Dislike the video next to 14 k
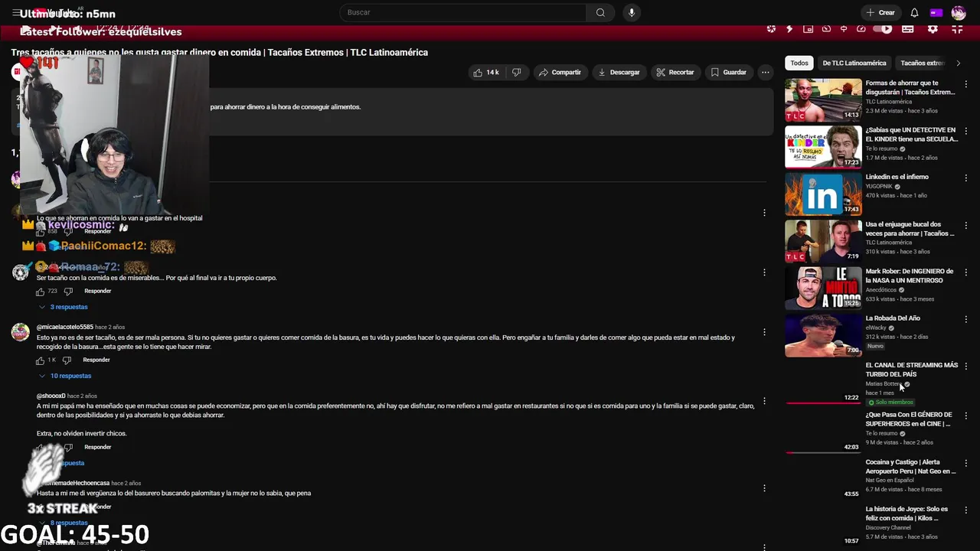The height and width of the screenshot is (551, 980). click(517, 72)
